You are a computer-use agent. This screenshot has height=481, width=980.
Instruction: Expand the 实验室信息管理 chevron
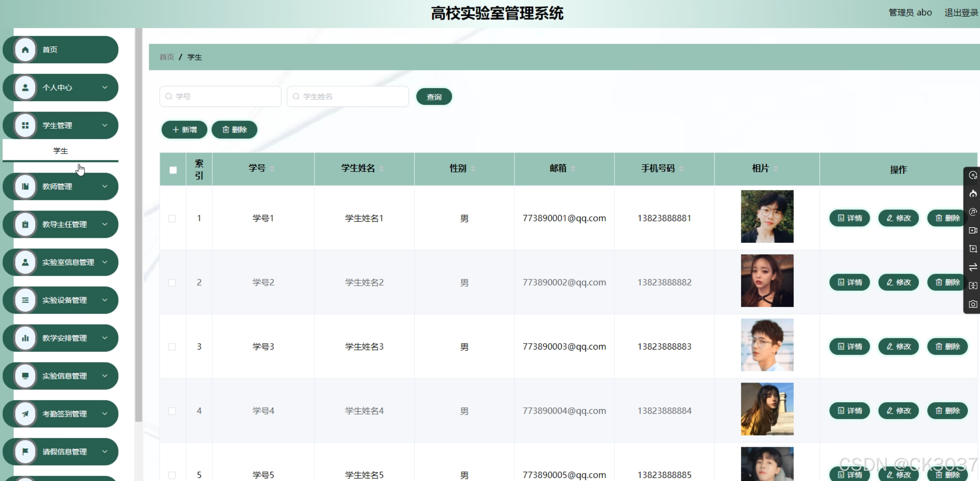pyautogui.click(x=104, y=262)
